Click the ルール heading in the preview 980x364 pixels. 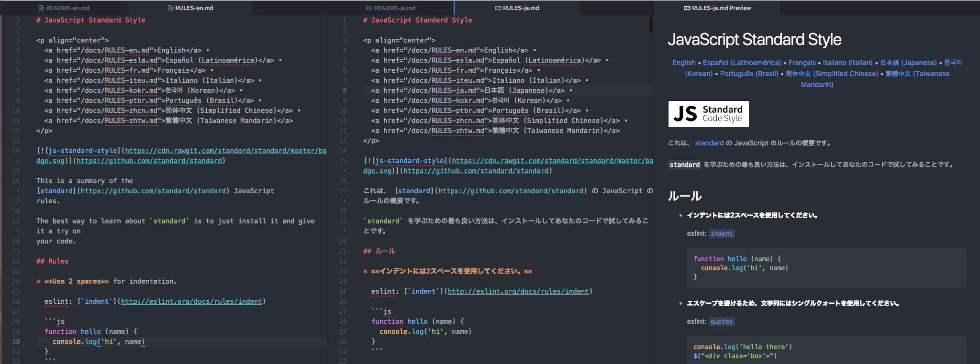(x=685, y=196)
